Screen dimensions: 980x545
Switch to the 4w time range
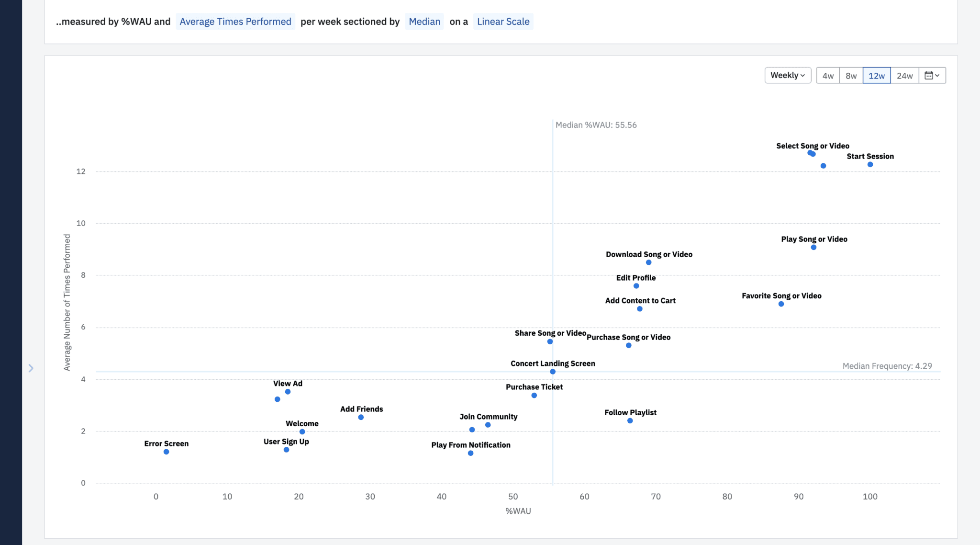[x=828, y=75]
